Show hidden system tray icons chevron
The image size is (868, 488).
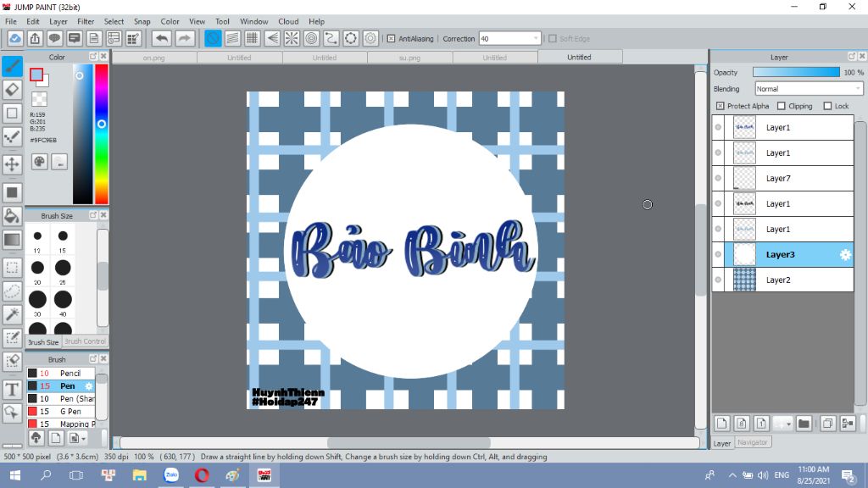(x=732, y=475)
